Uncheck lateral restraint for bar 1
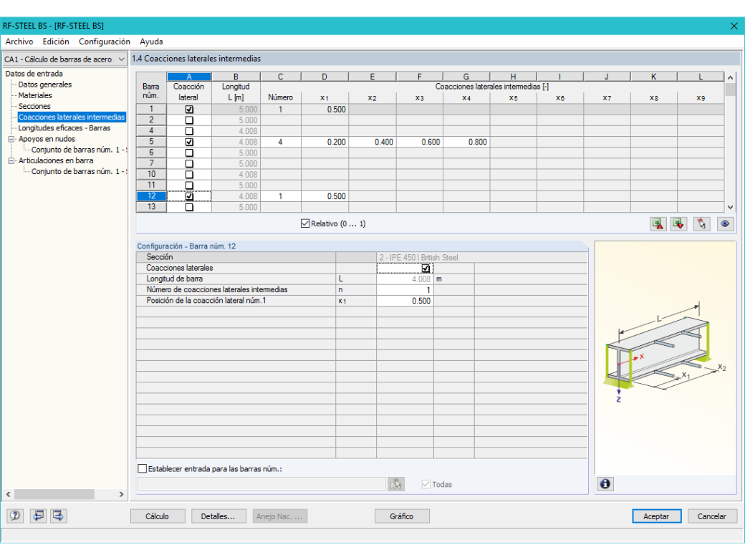Viewport: 745px width, 560px height. point(189,110)
